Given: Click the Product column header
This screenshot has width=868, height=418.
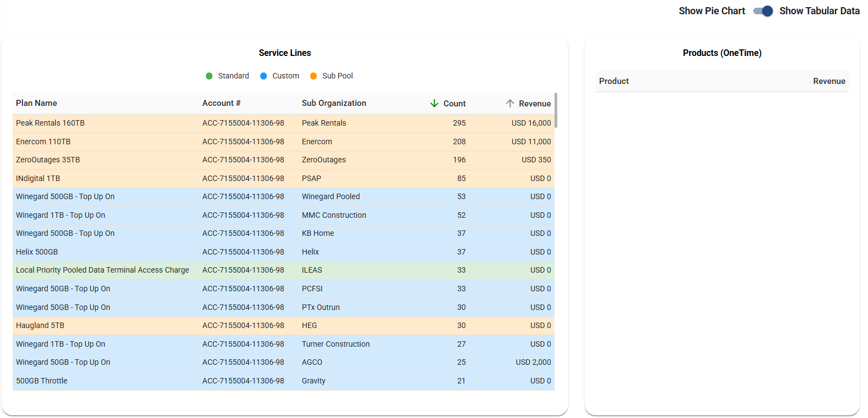Looking at the screenshot, I should (614, 81).
